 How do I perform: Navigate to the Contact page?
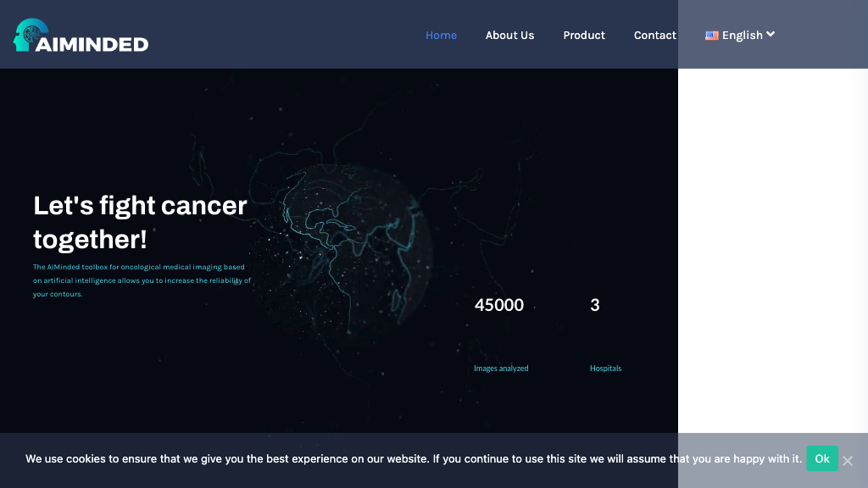(x=654, y=35)
